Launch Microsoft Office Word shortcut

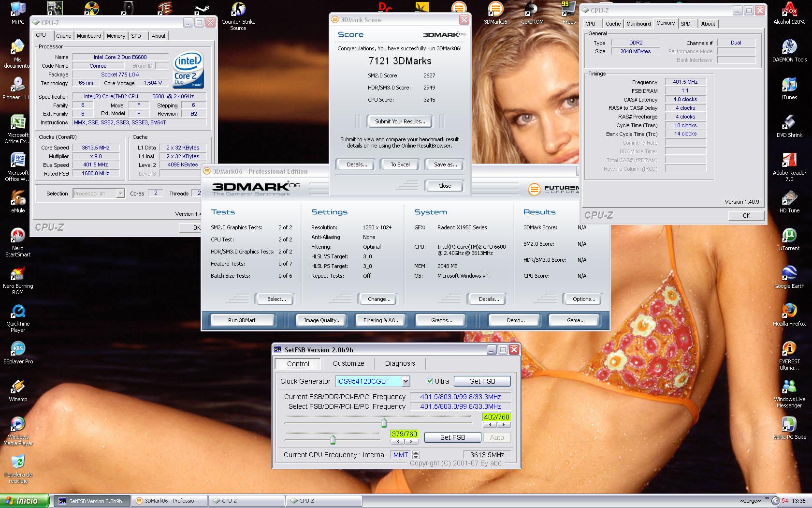pyautogui.click(x=18, y=167)
